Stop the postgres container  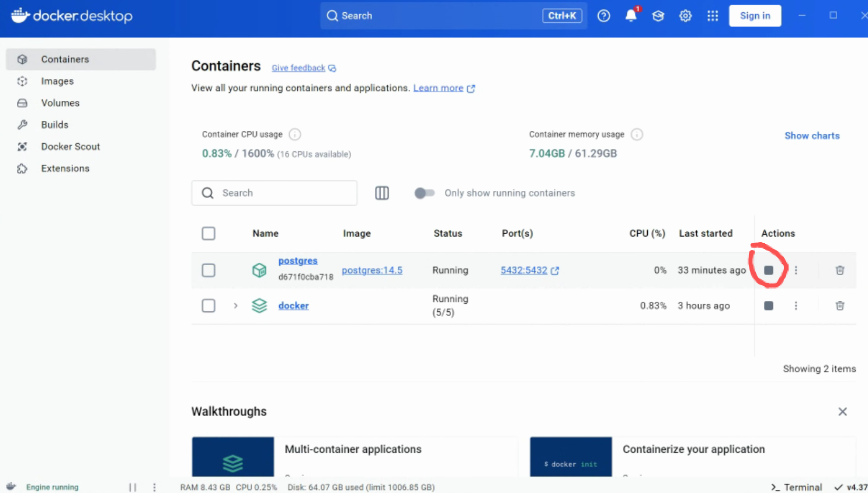(769, 270)
